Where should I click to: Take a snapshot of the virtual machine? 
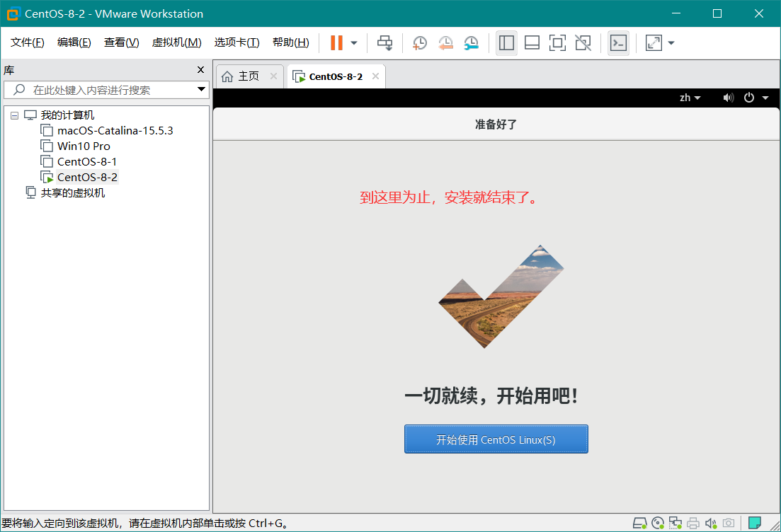[419, 43]
